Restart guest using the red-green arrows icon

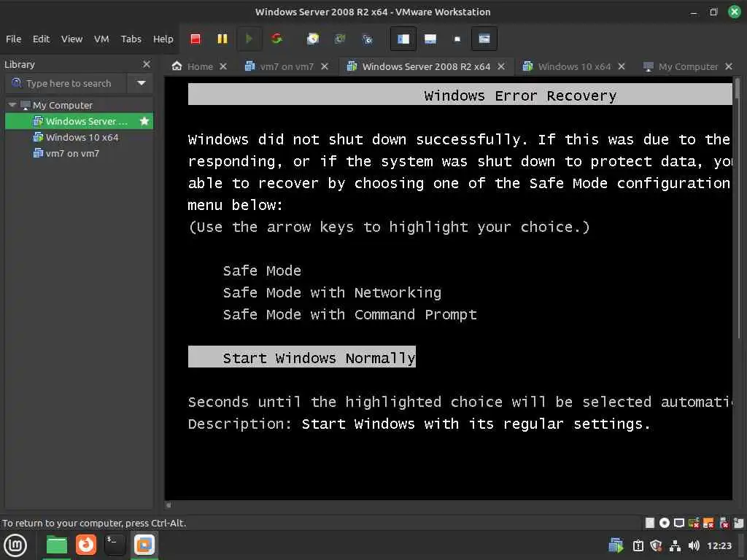pos(276,39)
